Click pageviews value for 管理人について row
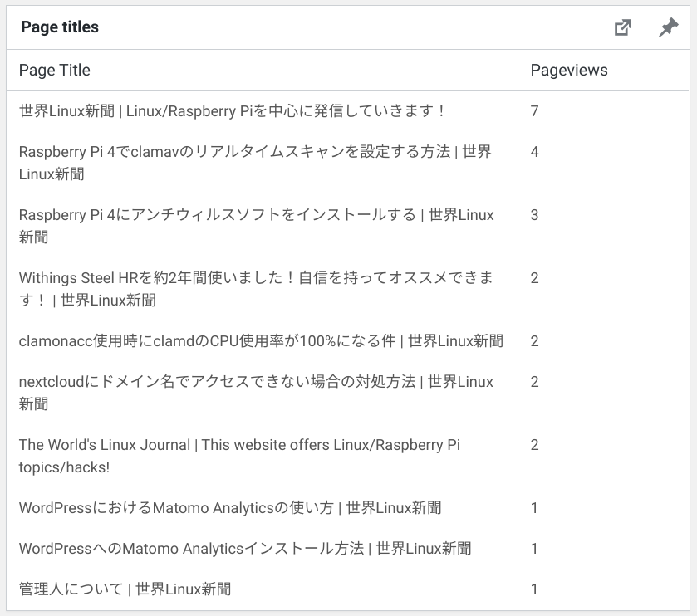The height and width of the screenshot is (616, 697). tap(534, 589)
